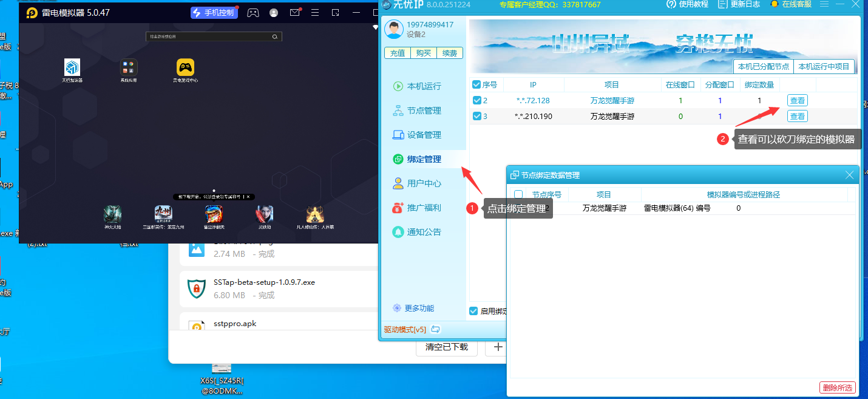This screenshot has height=399, width=868.
Task: Click the account number 19974899417
Action: [x=430, y=25]
